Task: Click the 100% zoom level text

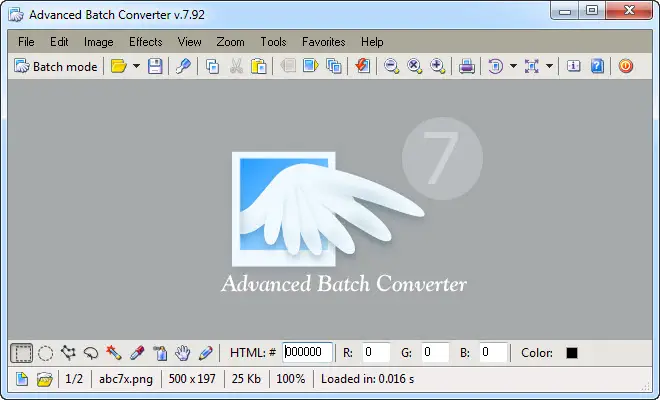Action: pyautogui.click(x=290, y=379)
